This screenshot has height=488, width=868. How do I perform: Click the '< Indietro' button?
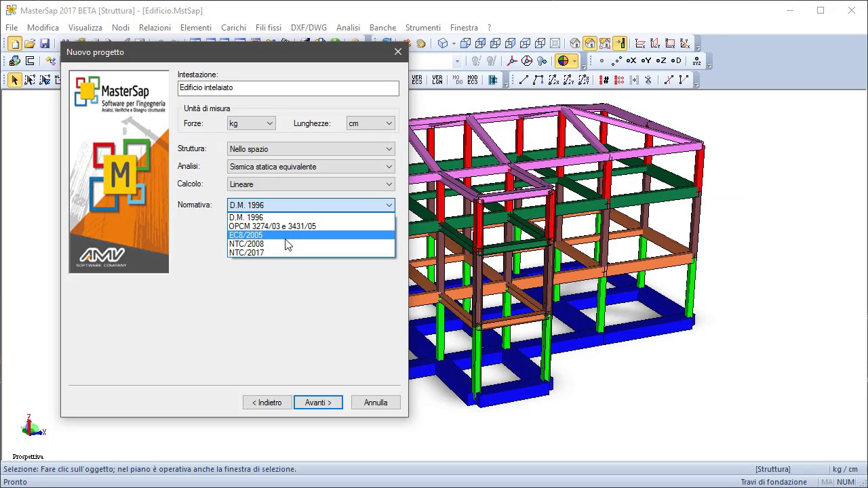[x=267, y=403]
